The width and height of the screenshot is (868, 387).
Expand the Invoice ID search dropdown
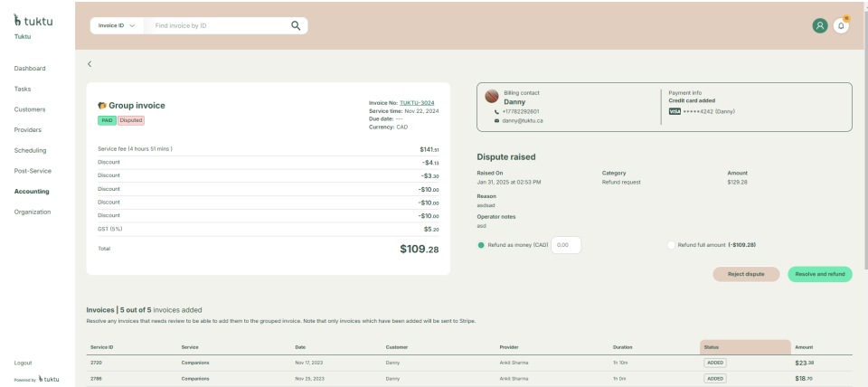[117, 25]
